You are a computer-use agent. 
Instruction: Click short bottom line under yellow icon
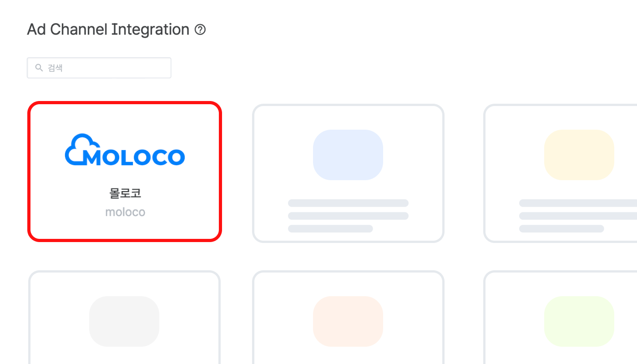click(561, 228)
